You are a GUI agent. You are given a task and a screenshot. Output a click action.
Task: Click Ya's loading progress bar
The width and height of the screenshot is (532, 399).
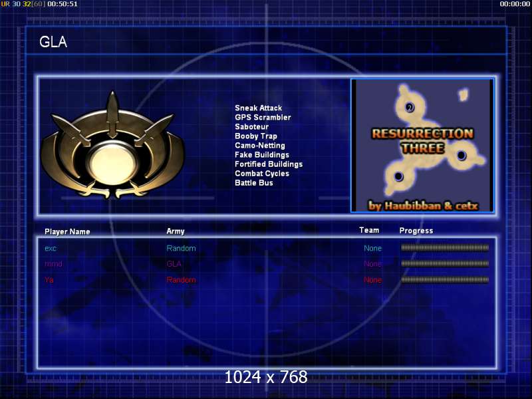(x=445, y=279)
